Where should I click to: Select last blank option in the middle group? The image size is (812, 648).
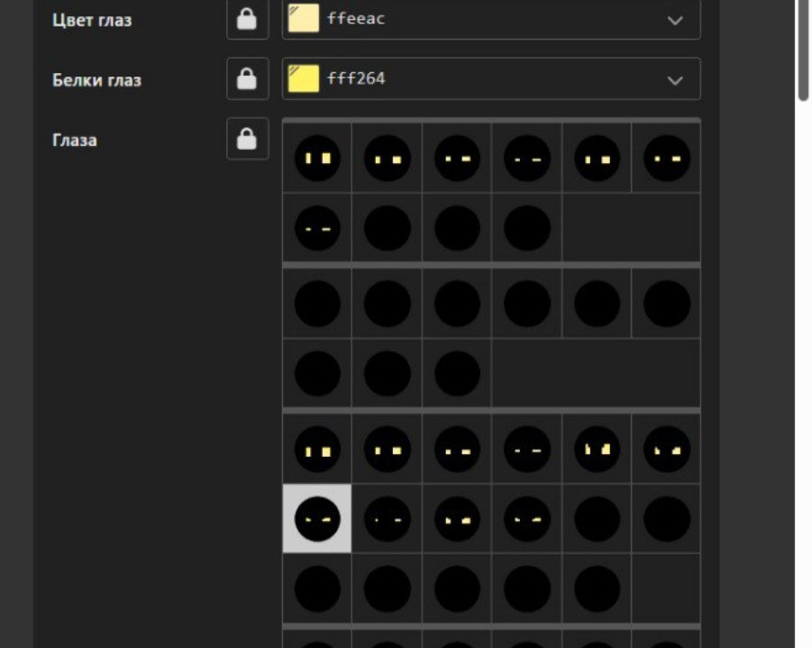tap(457, 373)
